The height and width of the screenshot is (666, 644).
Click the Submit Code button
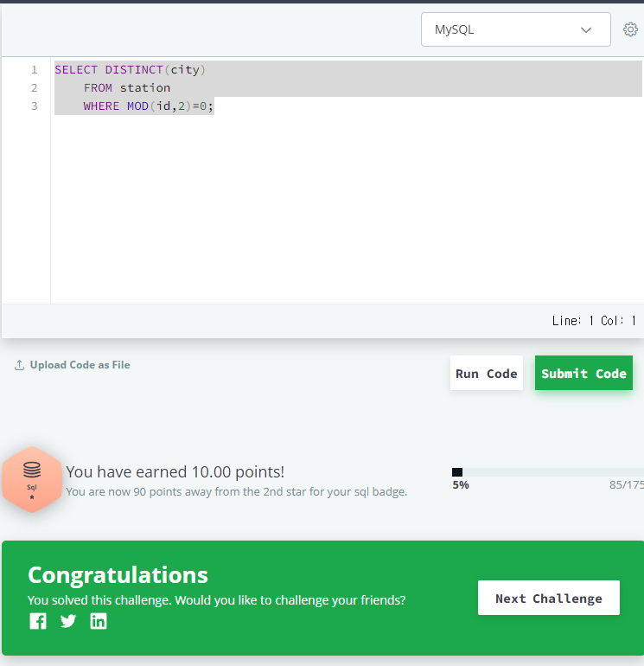click(x=583, y=373)
